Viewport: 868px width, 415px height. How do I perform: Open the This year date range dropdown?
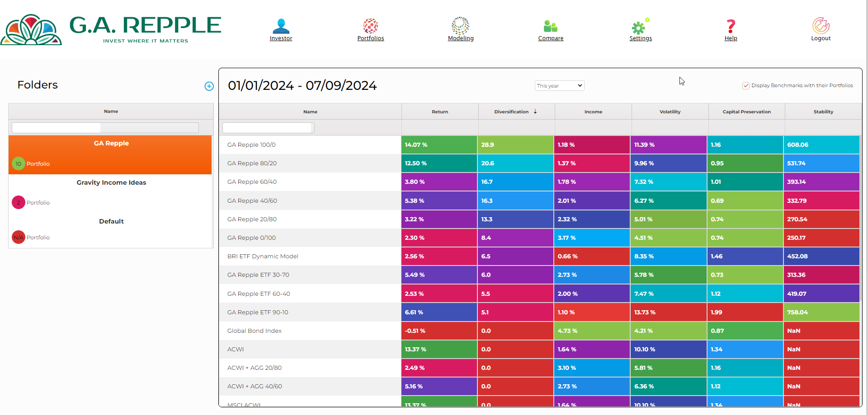tap(559, 86)
